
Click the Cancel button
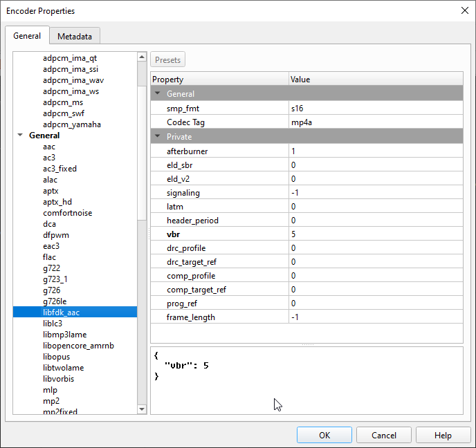(384, 436)
